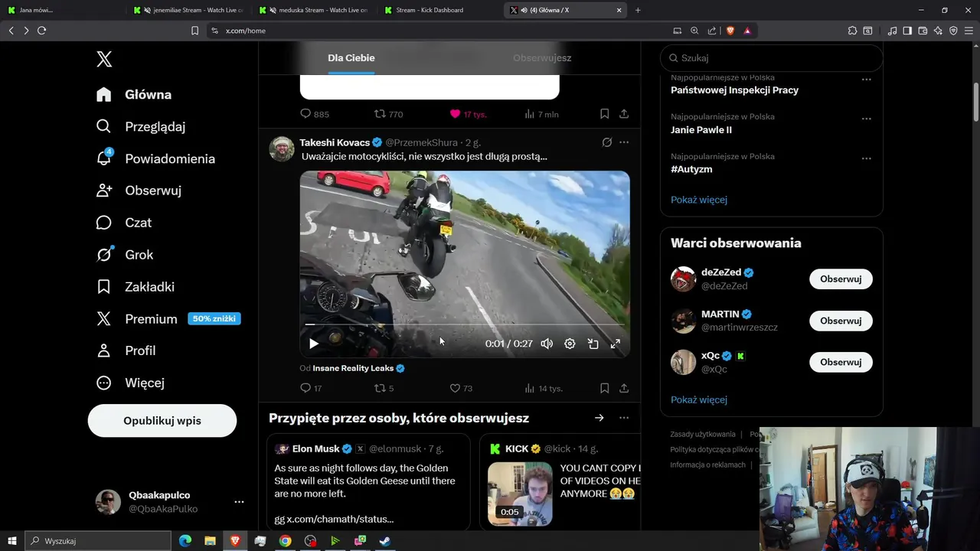This screenshot has width=980, height=551.
Task: Open Brave Leo AI sparkle icon
Action: (x=938, y=31)
